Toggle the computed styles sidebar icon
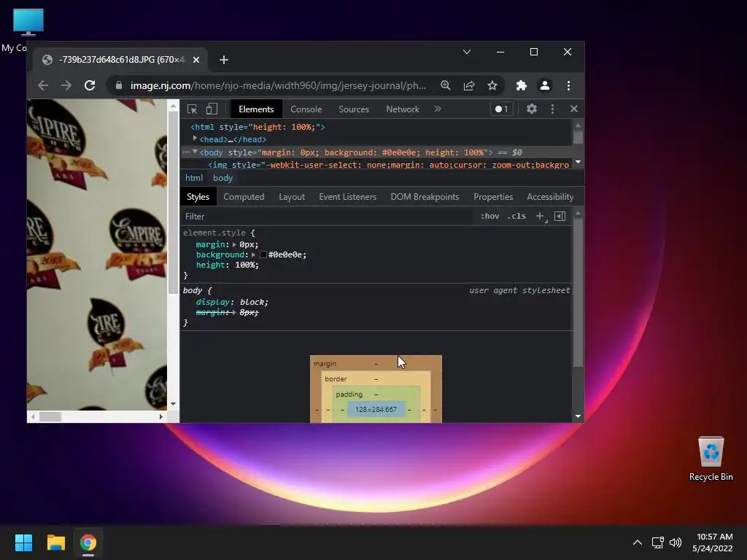The width and height of the screenshot is (747, 560). pyautogui.click(x=560, y=216)
